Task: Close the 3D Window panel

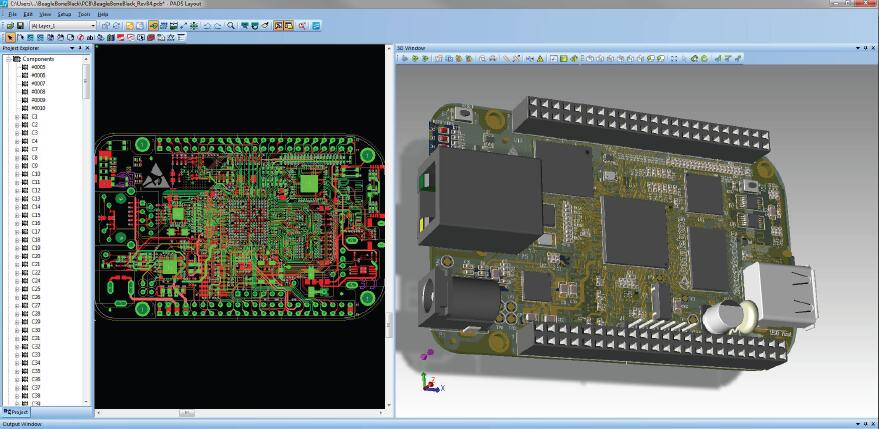Action: coord(872,48)
